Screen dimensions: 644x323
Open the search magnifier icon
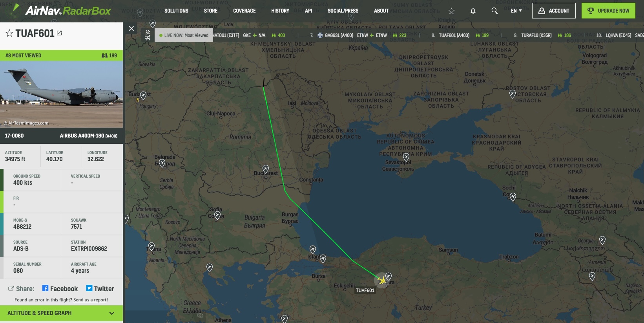[x=494, y=11]
